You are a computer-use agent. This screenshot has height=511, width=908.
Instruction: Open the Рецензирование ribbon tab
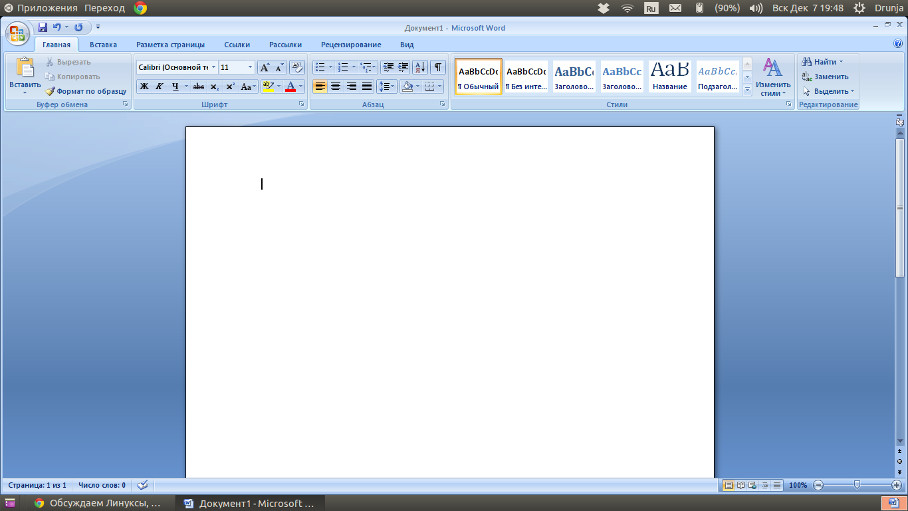pos(351,44)
